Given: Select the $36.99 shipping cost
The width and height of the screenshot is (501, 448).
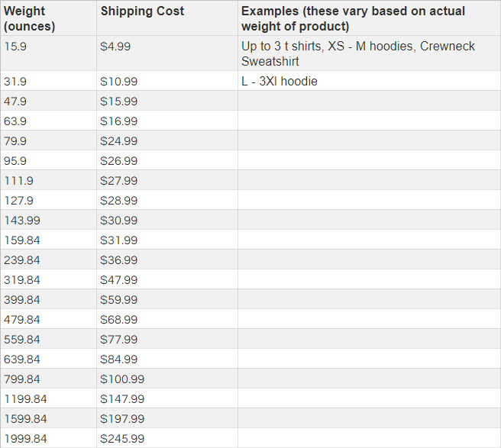Looking at the screenshot, I should coord(118,260).
